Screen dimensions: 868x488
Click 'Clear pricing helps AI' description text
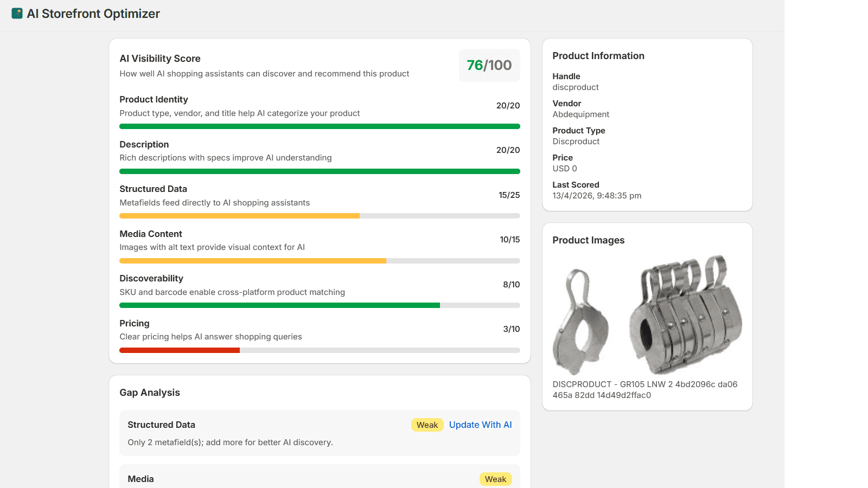click(x=210, y=337)
